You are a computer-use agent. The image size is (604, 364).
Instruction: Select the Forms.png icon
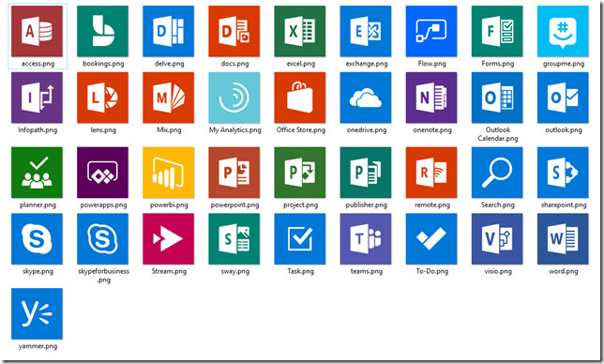(497, 31)
